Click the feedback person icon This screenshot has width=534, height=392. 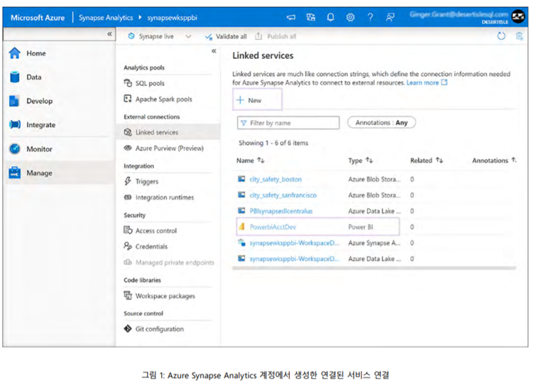pyautogui.click(x=391, y=17)
